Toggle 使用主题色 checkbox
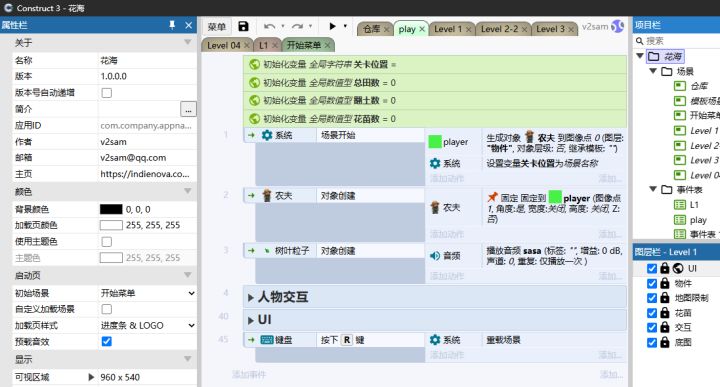 (107, 241)
